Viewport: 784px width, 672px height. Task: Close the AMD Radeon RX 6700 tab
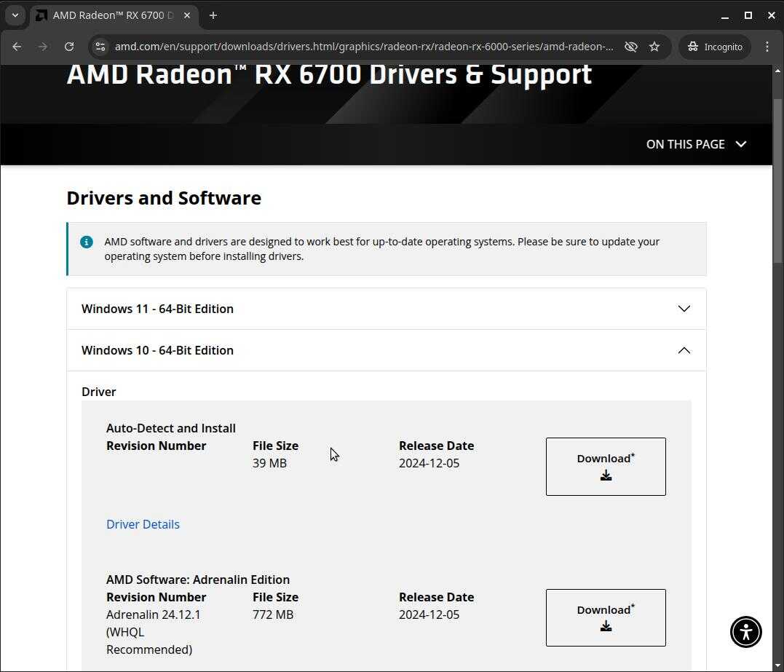pyautogui.click(x=187, y=15)
